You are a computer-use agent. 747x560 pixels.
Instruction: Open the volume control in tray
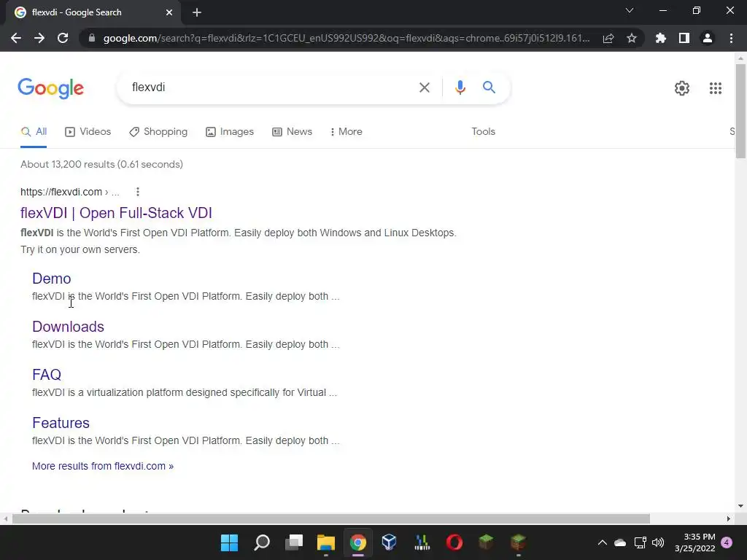coord(658,542)
